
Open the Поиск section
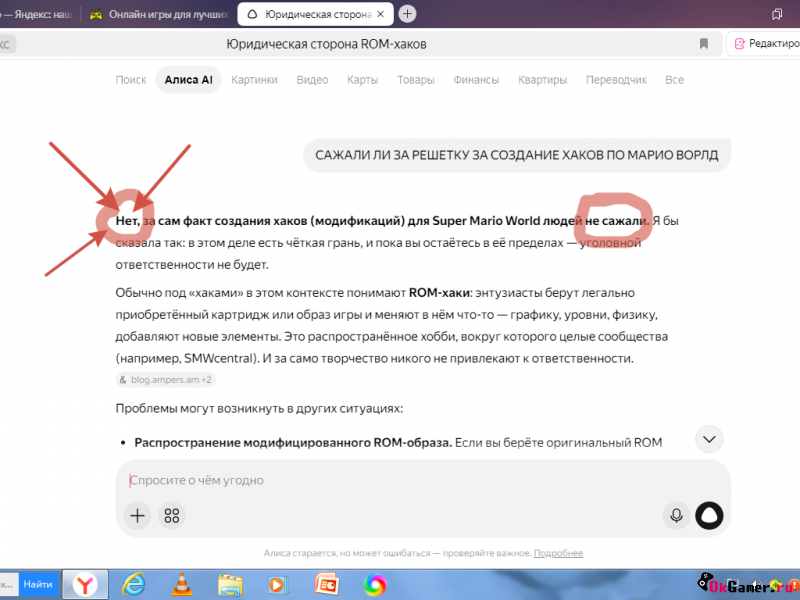point(131,80)
